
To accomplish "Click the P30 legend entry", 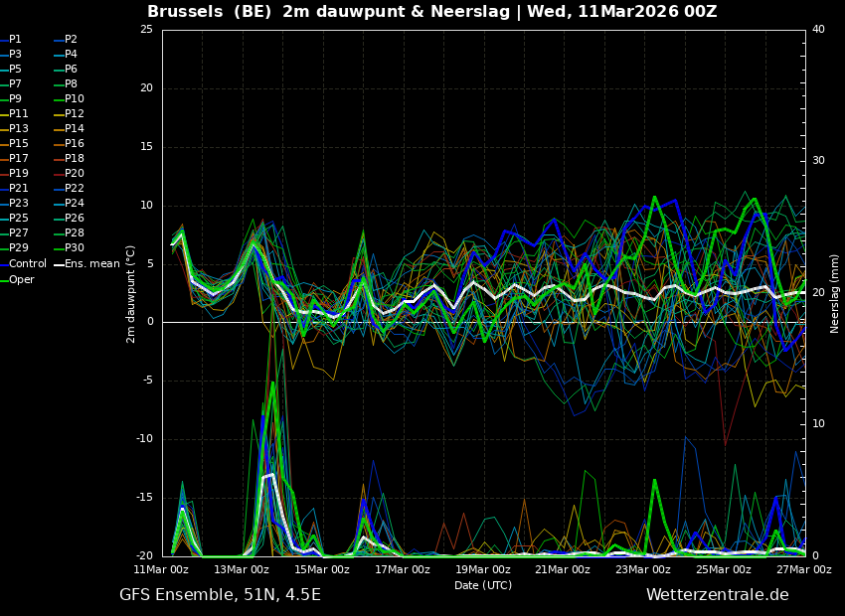I will pos(69,247).
